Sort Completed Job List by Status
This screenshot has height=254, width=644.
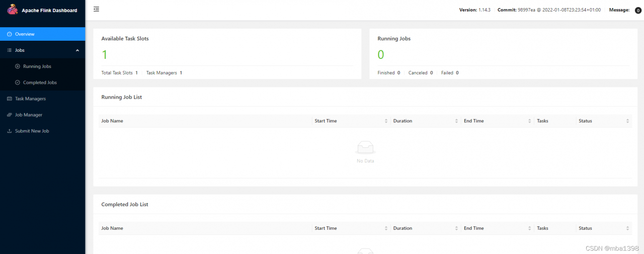(628, 228)
